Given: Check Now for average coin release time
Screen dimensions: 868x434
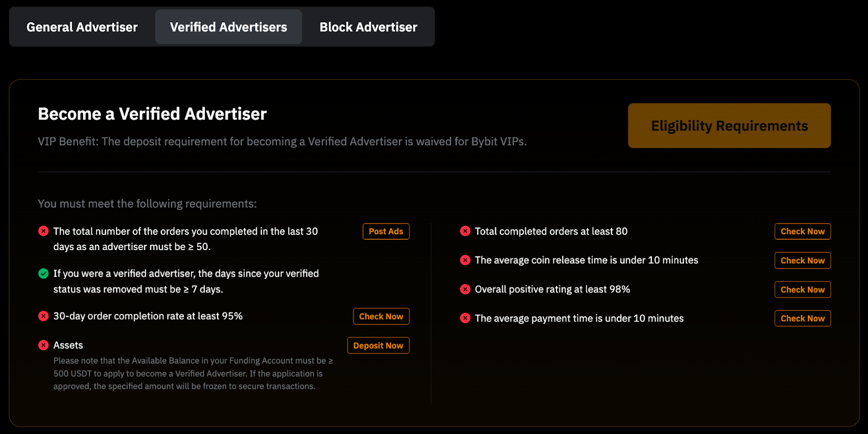Looking at the screenshot, I should click(802, 260).
